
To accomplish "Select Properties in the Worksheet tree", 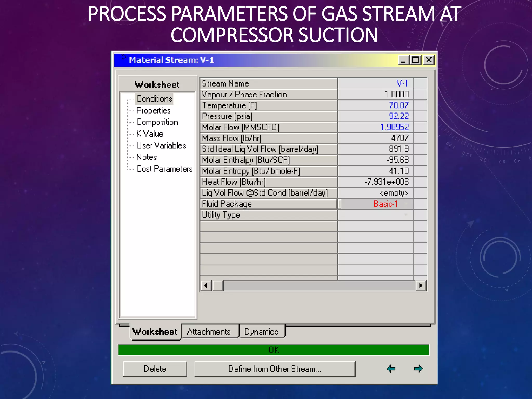I will coord(153,110).
